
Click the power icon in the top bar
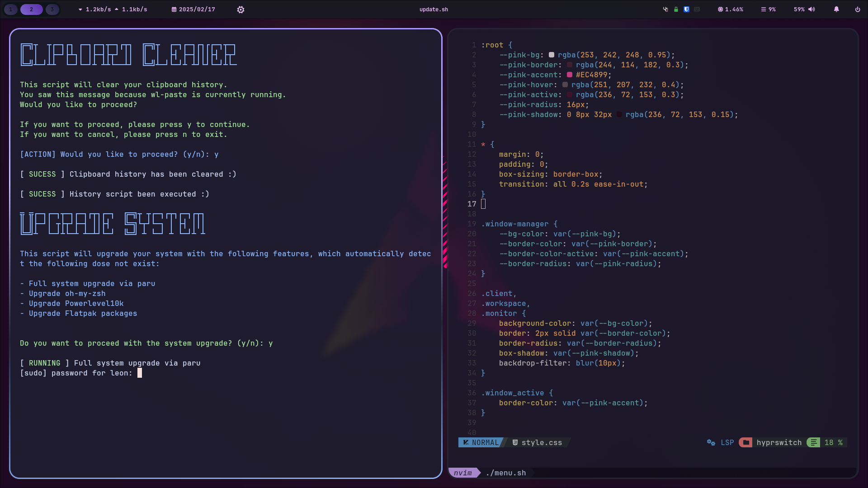coord(858,9)
